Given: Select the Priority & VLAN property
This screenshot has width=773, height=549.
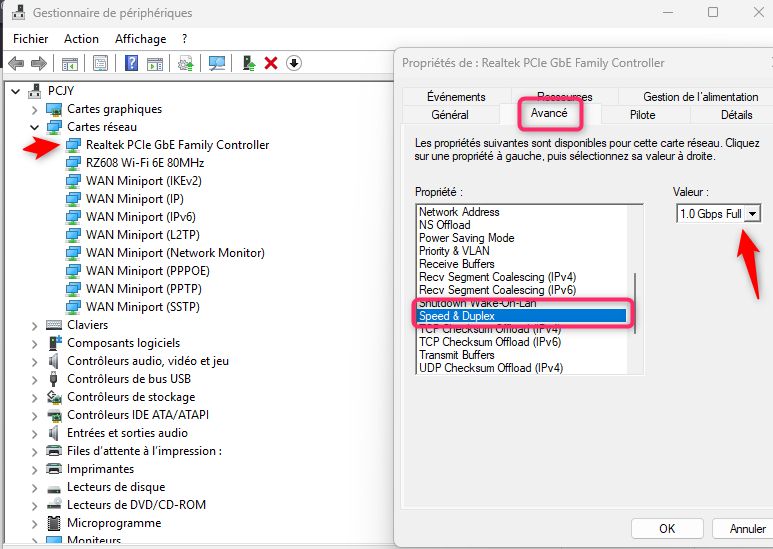Looking at the screenshot, I should [454, 251].
